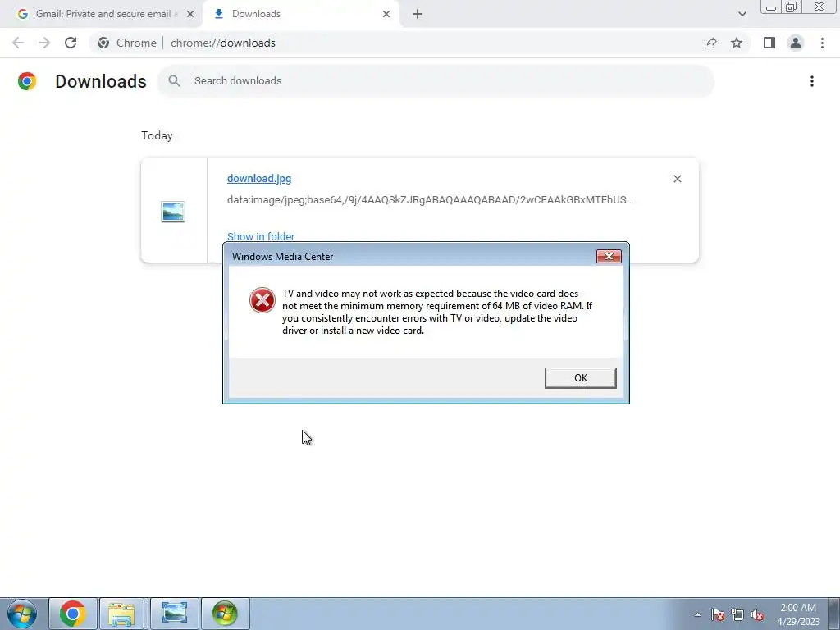Open the download.jpg file link
Viewport: 840px width, 630px height.
[x=259, y=178]
